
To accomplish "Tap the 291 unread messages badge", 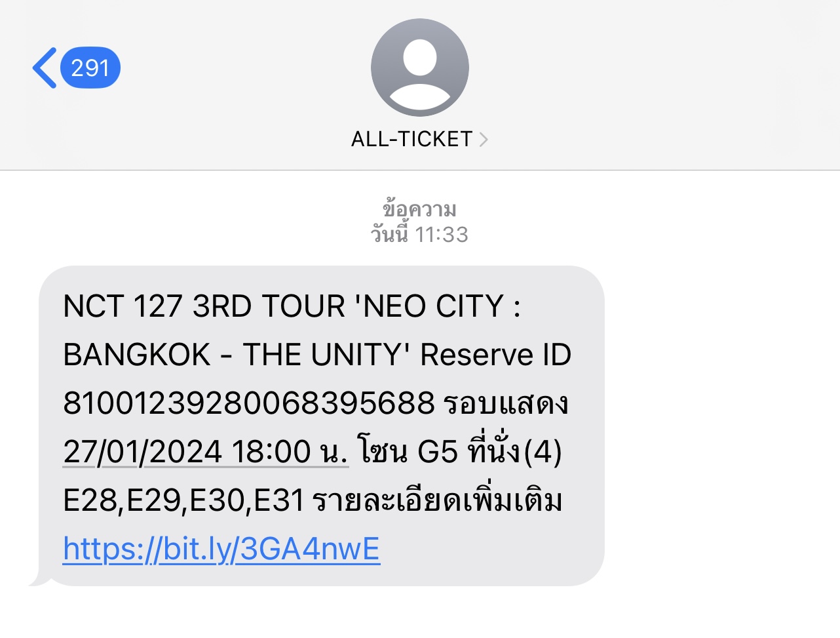I will click(90, 68).
